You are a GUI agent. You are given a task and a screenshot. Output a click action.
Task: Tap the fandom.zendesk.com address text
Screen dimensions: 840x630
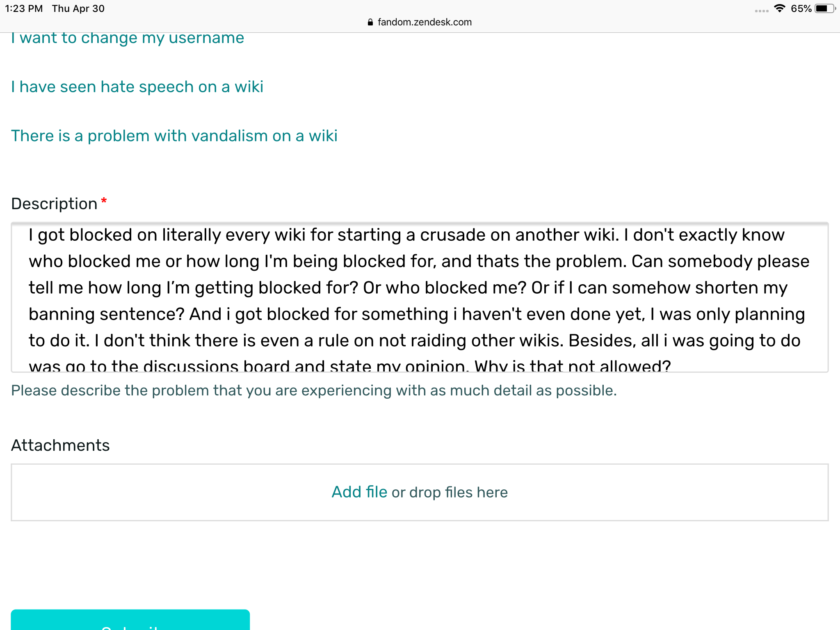[x=425, y=22]
